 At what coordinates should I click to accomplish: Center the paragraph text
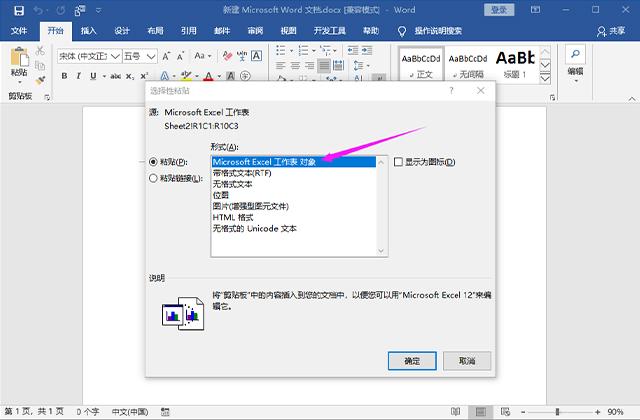[x=295, y=65]
